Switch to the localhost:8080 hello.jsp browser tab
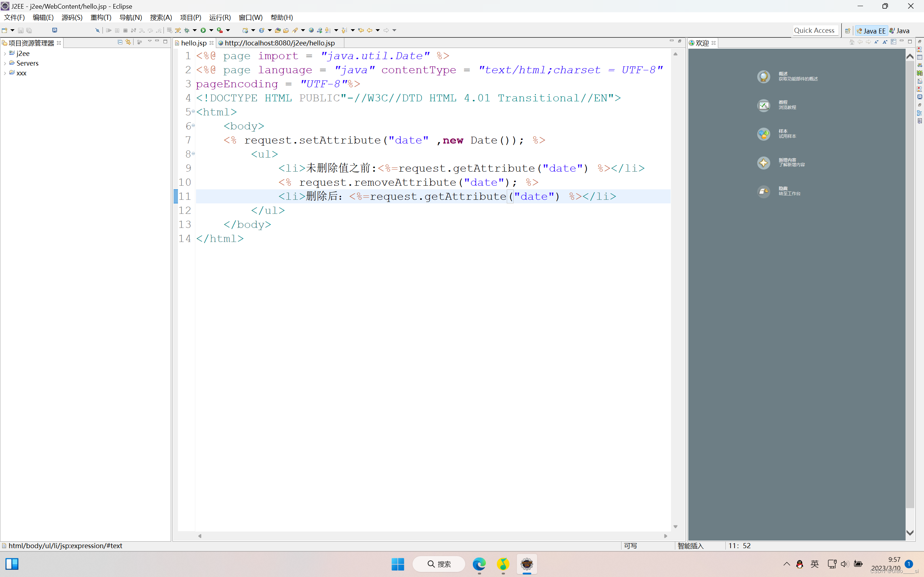924x577 pixels. pos(279,43)
